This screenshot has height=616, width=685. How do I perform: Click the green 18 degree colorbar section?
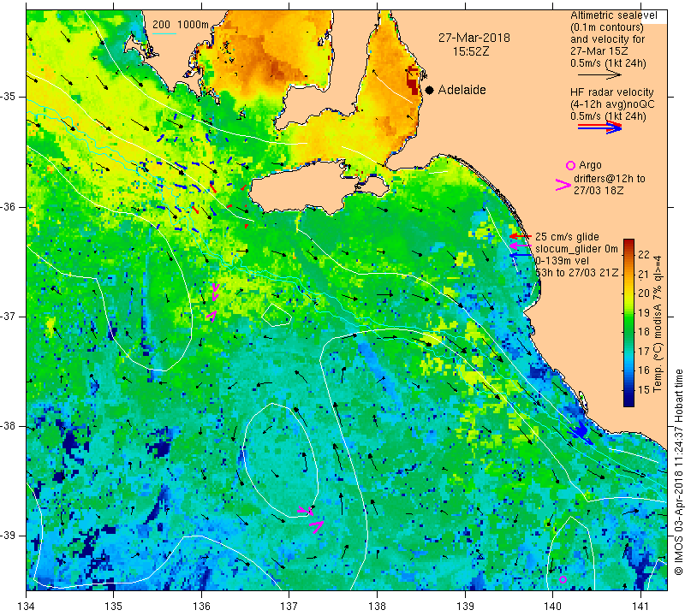tap(628, 332)
